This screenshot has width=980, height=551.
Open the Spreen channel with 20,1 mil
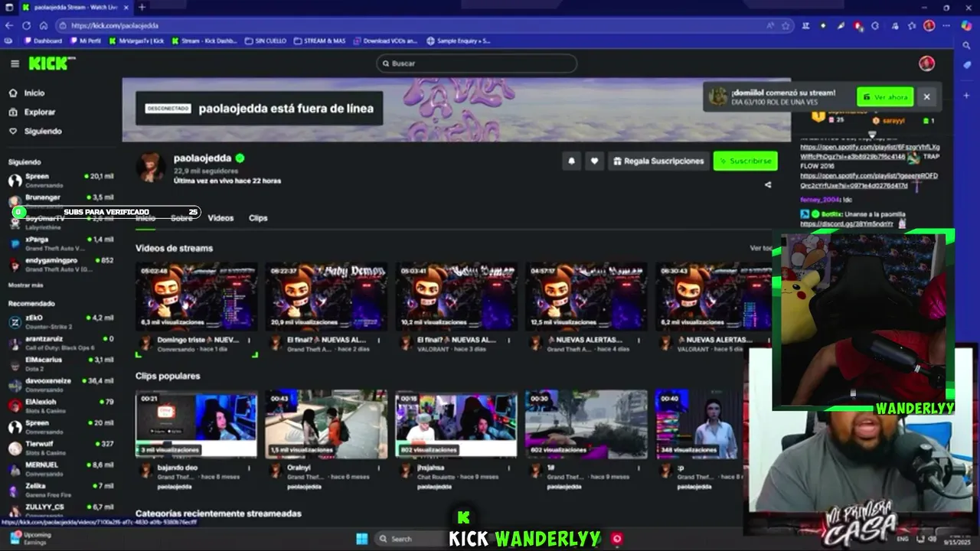(61, 180)
